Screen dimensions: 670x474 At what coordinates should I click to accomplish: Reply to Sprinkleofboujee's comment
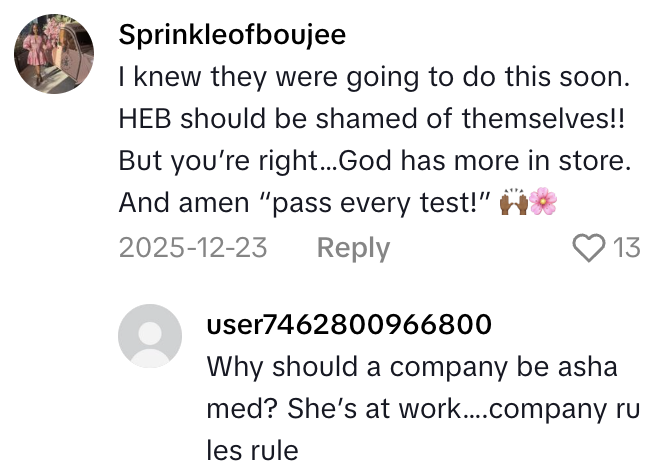click(x=353, y=247)
